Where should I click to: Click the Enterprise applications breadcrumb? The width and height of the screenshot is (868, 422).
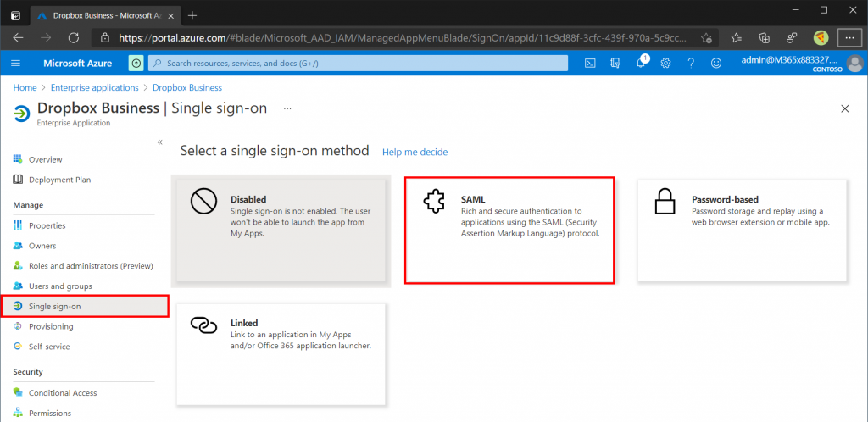pos(95,87)
